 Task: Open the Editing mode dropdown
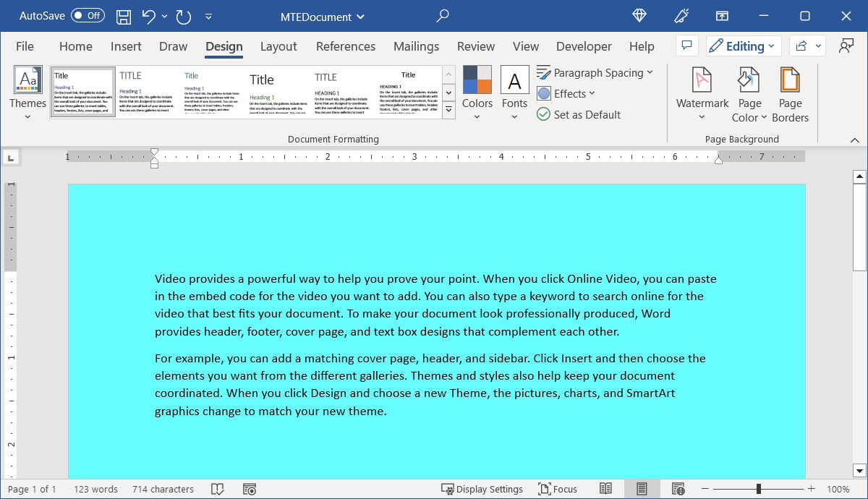[743, 46]
